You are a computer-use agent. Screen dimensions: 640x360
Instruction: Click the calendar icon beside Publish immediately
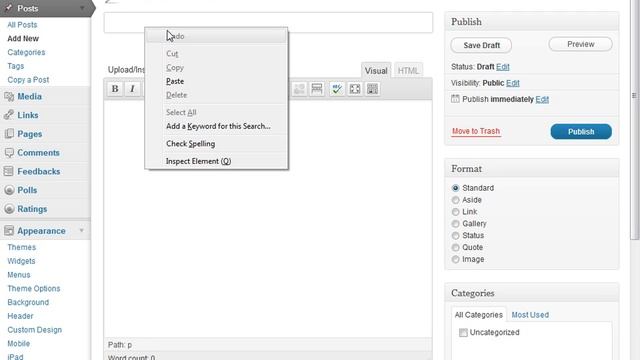455,99
